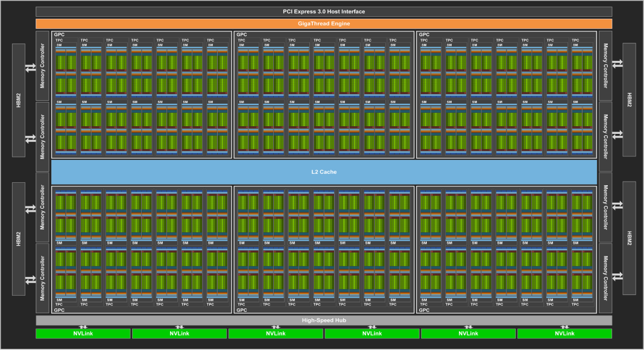Select the PCI Express 3.0 Host Interface bar

[x=324, y=11]
